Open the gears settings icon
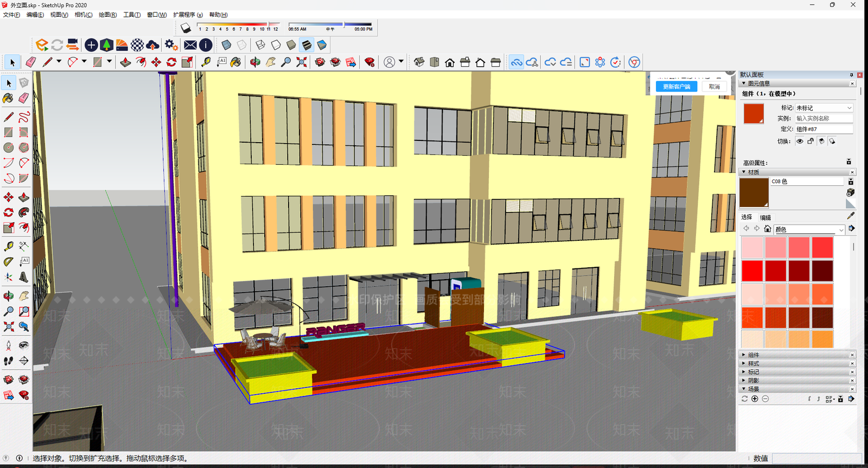The width and height of the screenshot is (868, 468). tap(171, 45)
